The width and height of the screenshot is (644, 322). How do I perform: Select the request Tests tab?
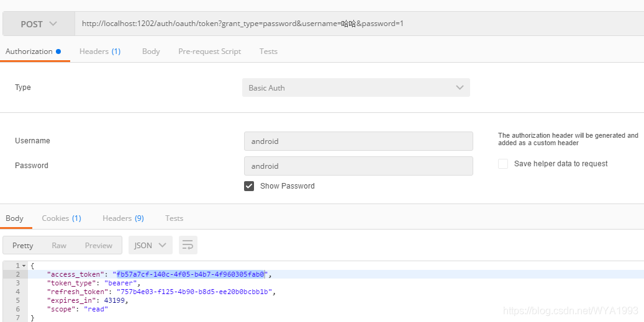pyautogui.click(x=268, y=51)
